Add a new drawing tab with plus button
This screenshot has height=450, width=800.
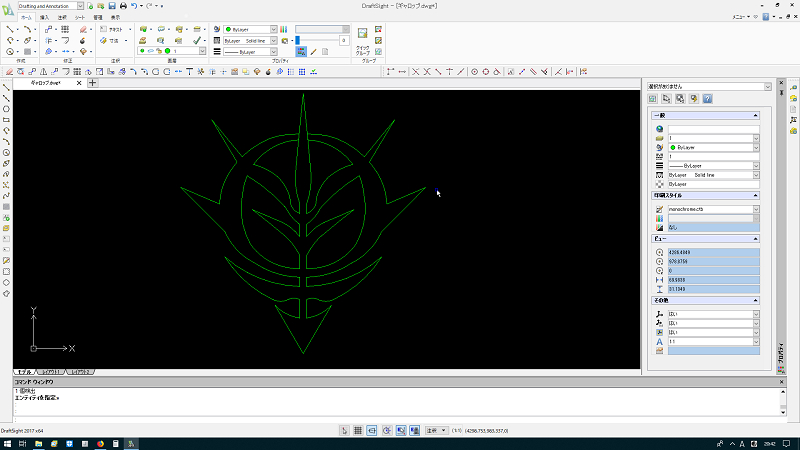[x=92, y=83]
